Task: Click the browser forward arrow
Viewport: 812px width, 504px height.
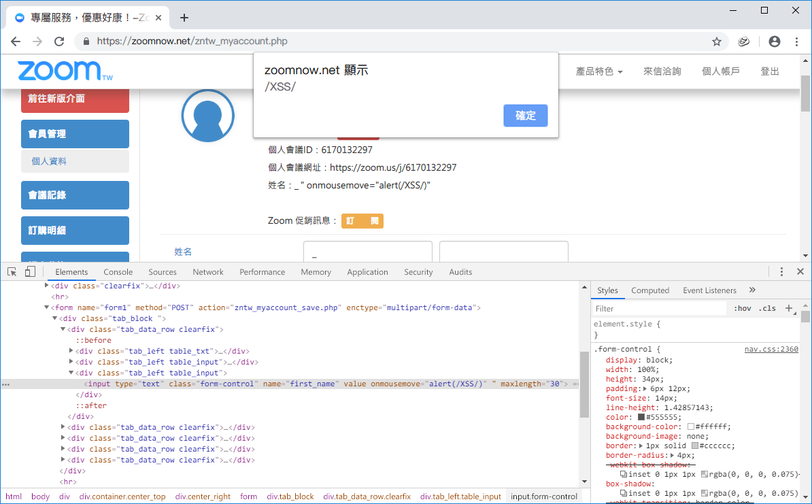Action: (37, 41)
